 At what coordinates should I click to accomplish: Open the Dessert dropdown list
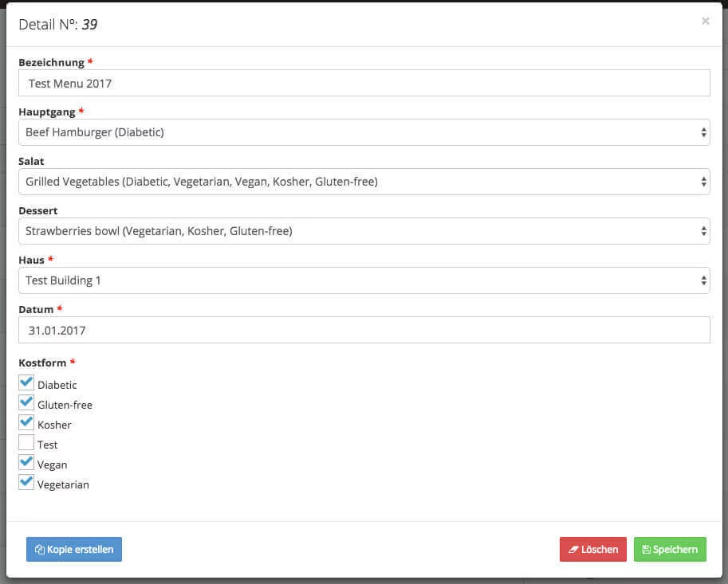pyautogui.click(x=364, y=231)
